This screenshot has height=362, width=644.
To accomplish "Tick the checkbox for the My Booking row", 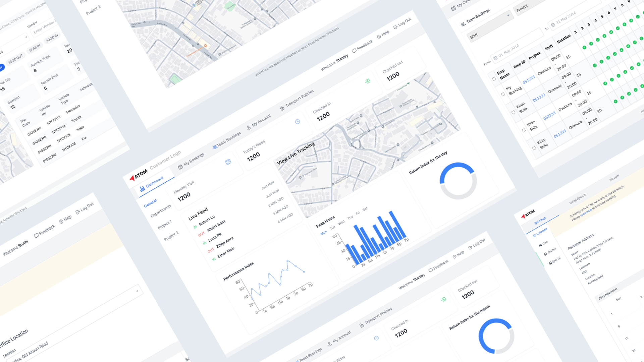I will coord(503,95).
